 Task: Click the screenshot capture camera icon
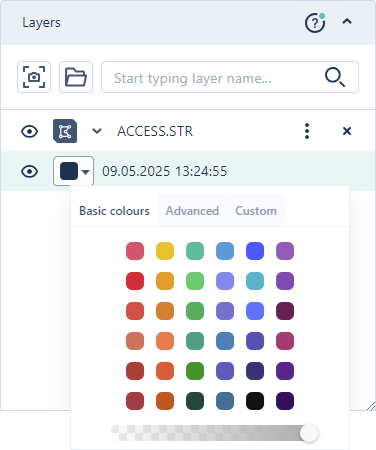click(x=34, y=77)
